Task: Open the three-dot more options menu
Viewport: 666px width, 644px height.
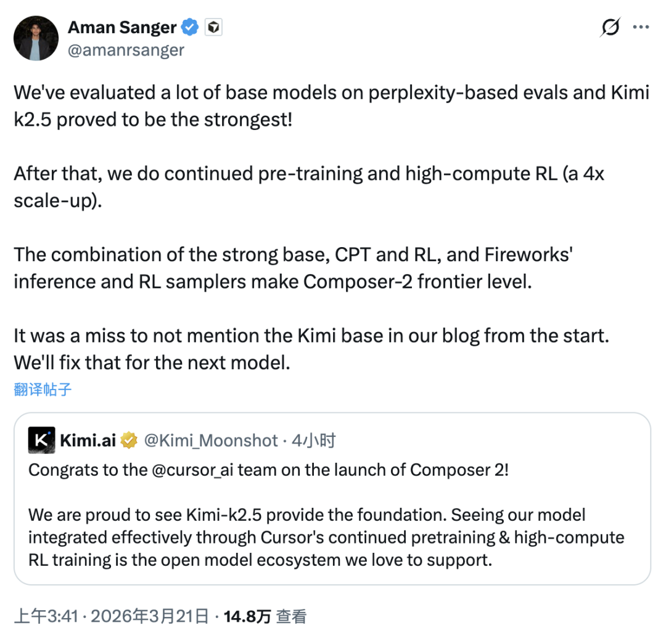Action: coord(642,26)
